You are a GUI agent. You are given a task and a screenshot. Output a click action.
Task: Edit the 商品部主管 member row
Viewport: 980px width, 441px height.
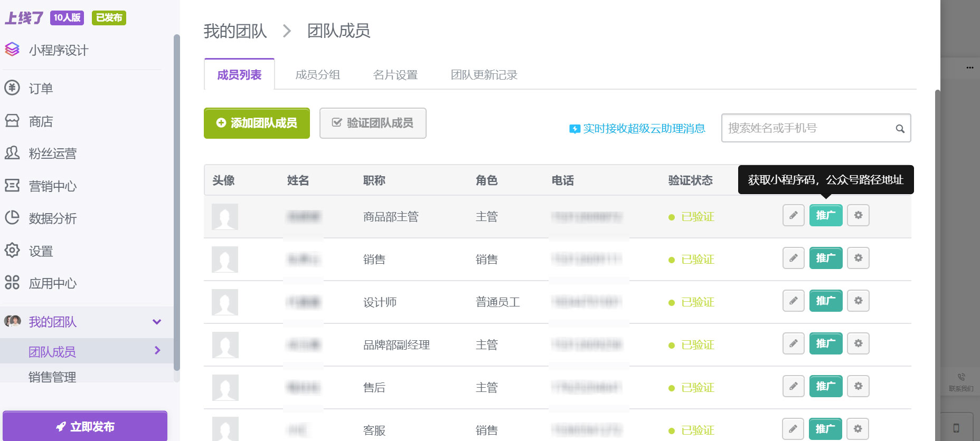pos(793,215)
